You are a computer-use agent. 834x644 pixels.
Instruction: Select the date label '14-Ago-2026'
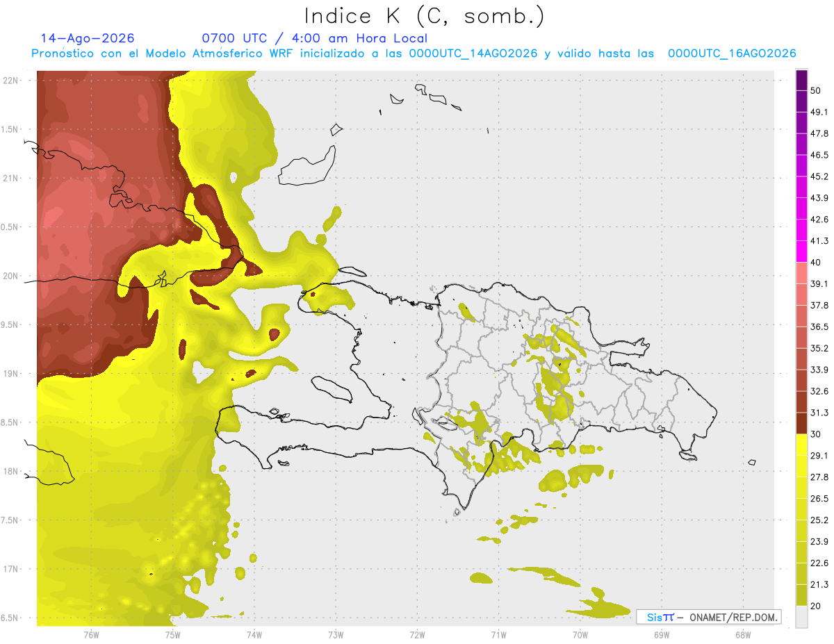(x=87, y=38)
